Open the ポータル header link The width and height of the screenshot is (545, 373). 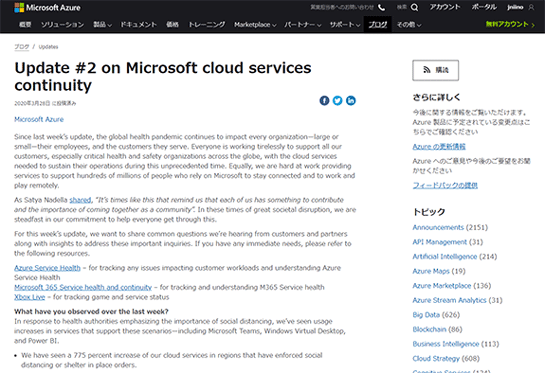point(484,7)
